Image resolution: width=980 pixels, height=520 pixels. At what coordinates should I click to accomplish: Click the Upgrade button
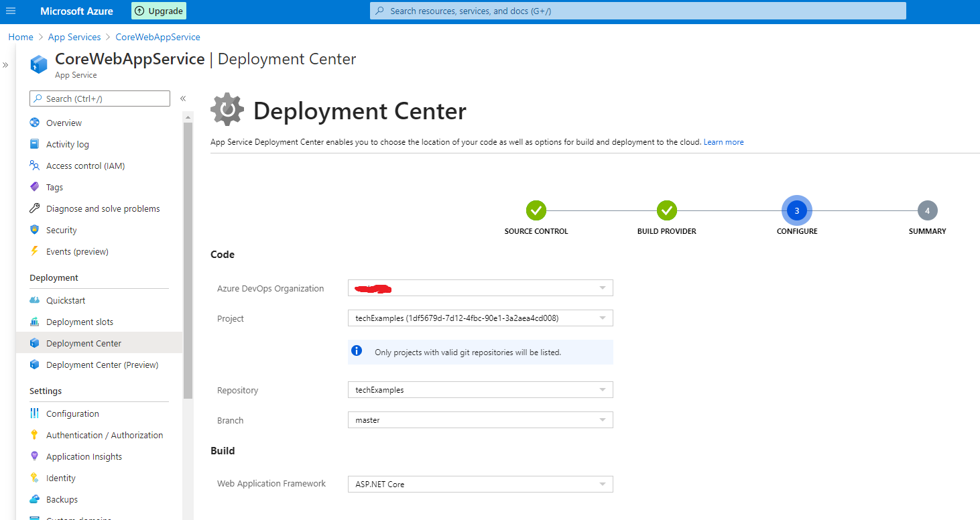pyautogui.click(x=159, y=11)
